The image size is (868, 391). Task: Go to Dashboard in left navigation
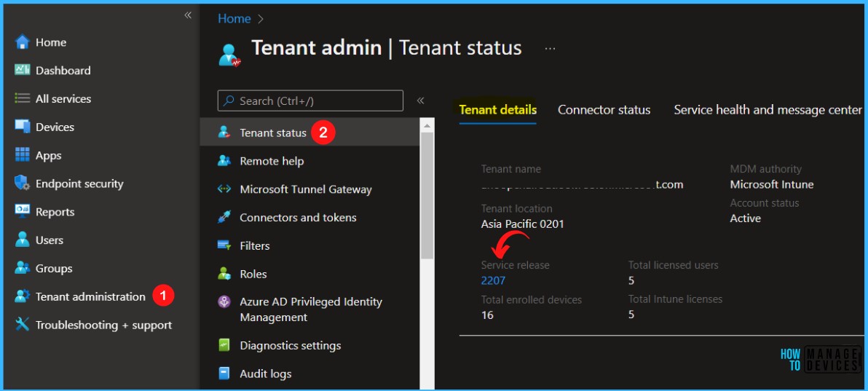click(63, 71)
